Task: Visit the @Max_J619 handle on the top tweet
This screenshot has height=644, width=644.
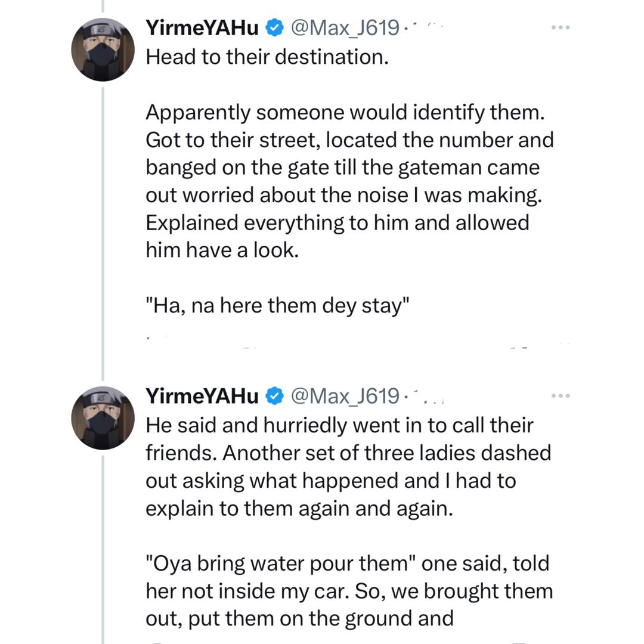Action: pyautogui.click(x=344, y=27)
